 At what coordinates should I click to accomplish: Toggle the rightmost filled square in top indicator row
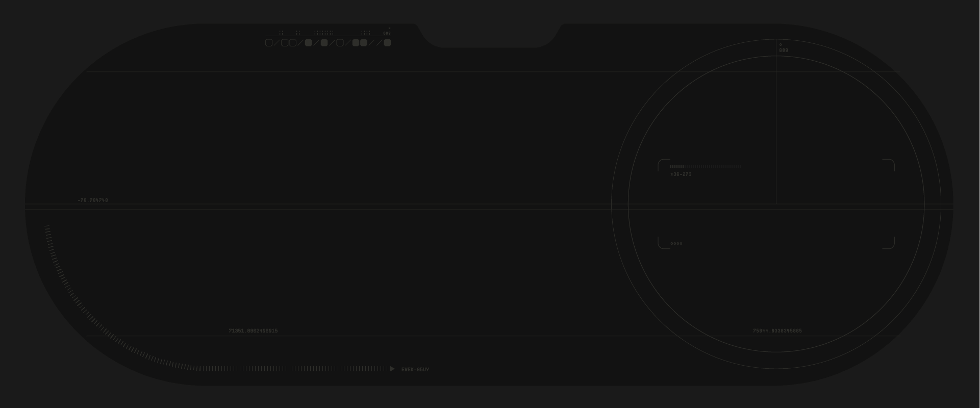pyautogui.click(x=387, y=43)
